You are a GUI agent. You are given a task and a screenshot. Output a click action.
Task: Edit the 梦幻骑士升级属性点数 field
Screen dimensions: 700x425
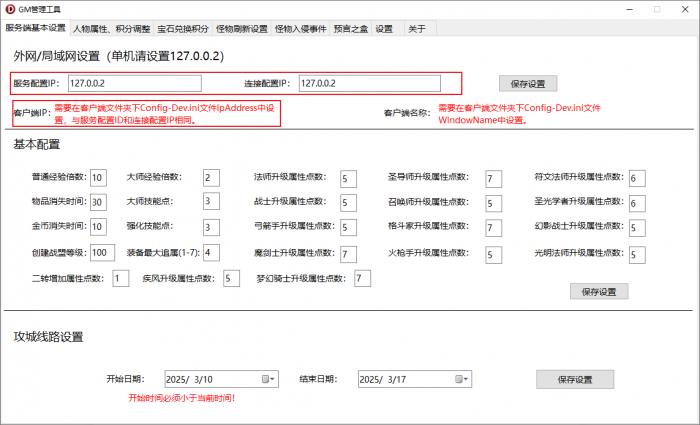(x=362, y=279)
